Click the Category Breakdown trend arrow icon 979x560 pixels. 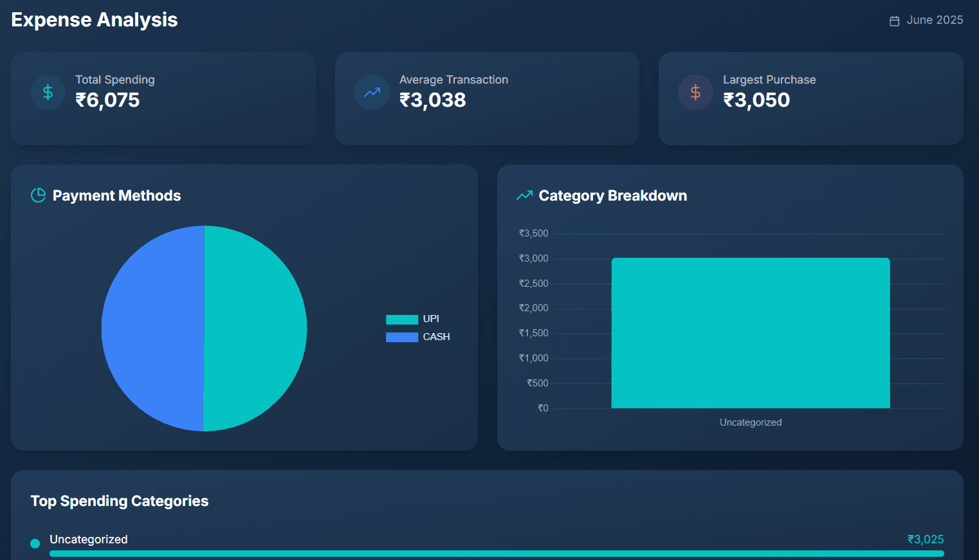click(x=524, y=195)
